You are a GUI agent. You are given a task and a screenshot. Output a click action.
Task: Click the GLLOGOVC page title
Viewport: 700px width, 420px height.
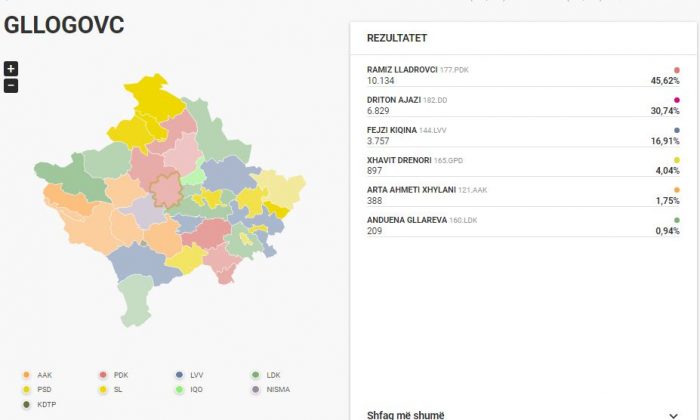pos(65,25)
